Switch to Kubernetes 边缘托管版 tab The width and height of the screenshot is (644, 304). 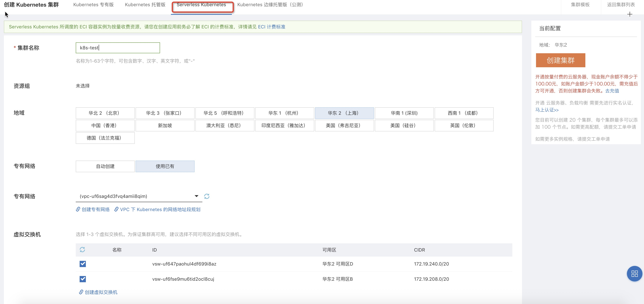(271, 4)
